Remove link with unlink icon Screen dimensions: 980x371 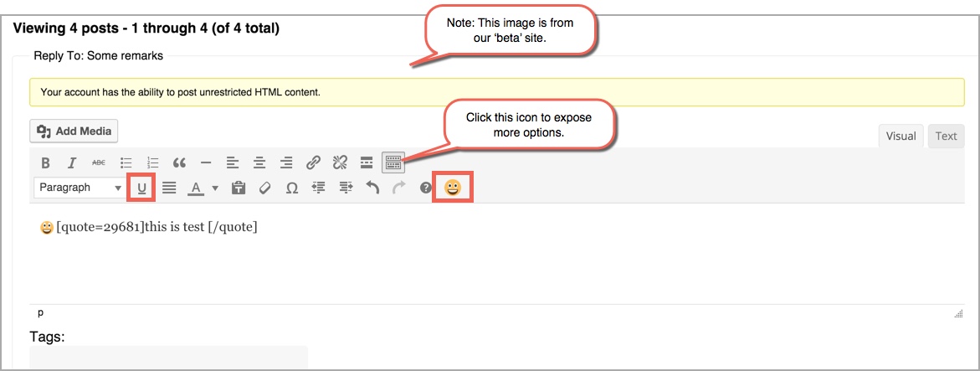click(340, 162)
